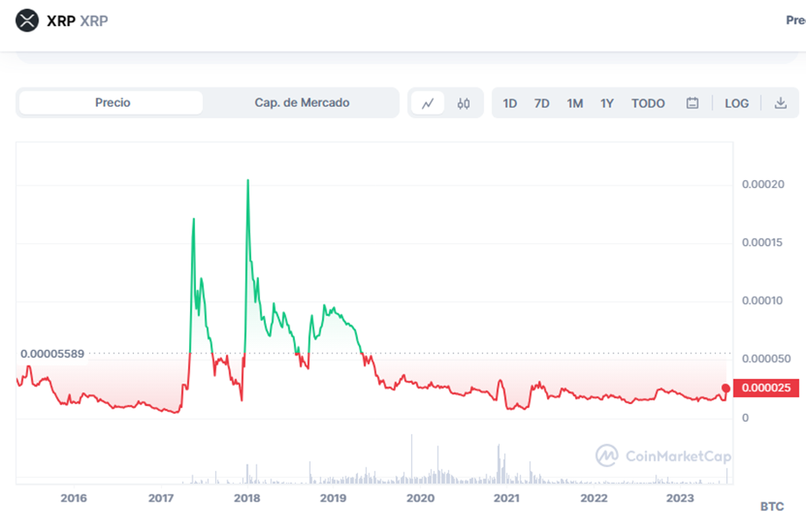Click the 0.00020 y-axis label
The image size is (806, 532).
tap(763, 185)
